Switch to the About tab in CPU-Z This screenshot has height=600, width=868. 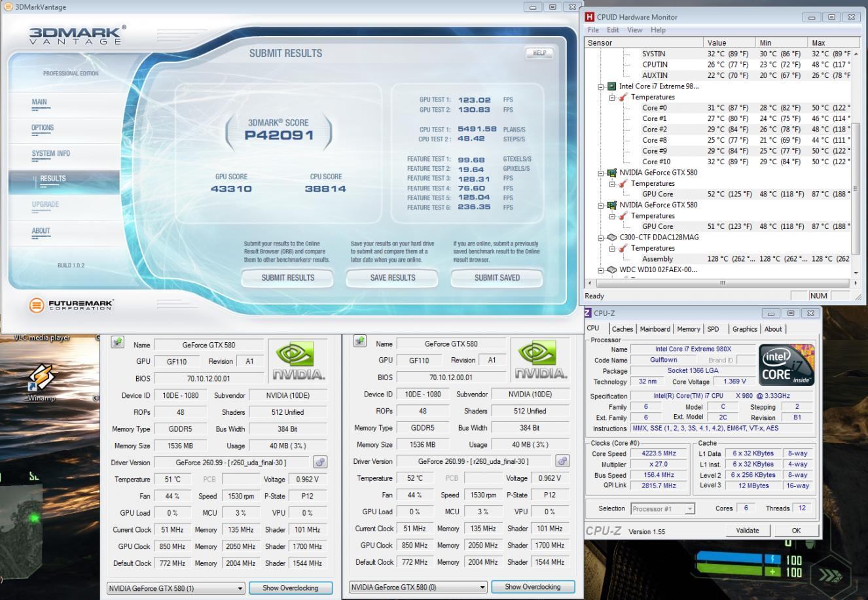click(773, 329)
